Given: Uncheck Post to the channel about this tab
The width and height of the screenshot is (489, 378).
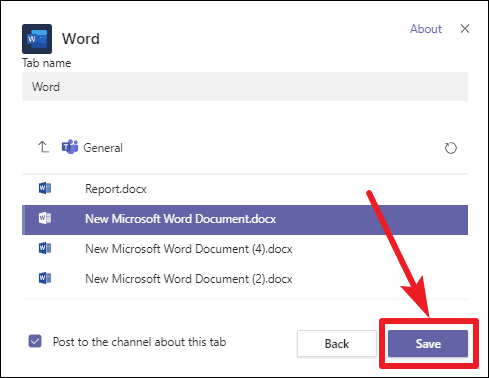Looking at the screenshot, I should 35,341.
